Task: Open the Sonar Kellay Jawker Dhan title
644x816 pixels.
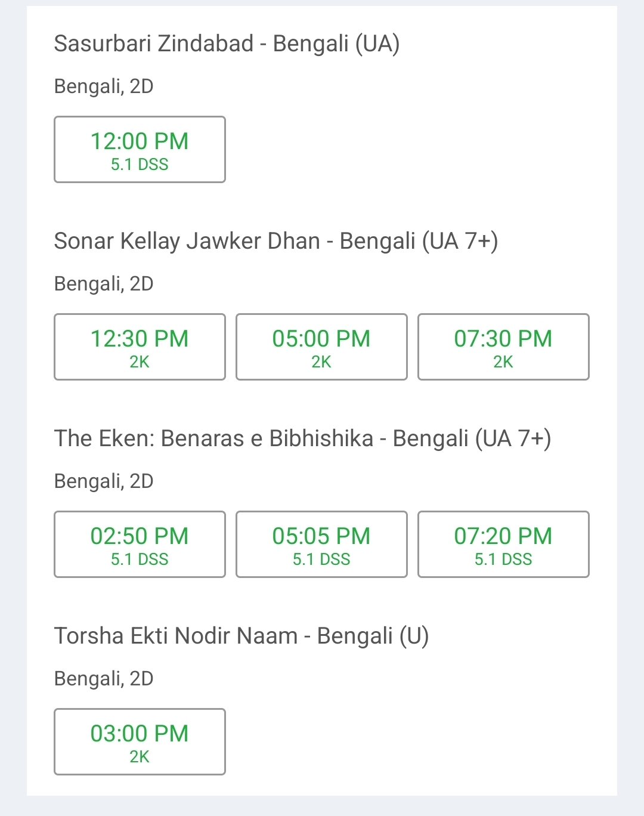Action: 276,242
